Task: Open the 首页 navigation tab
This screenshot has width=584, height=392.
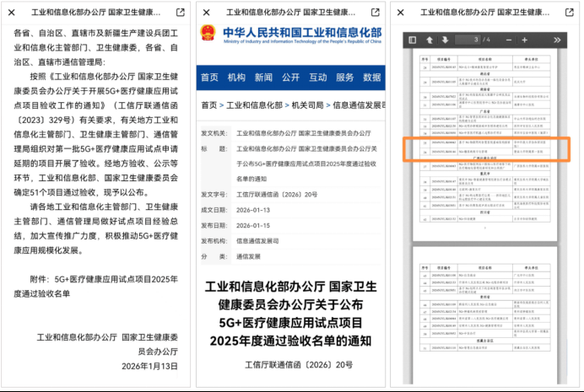Action: click(209, 78)
